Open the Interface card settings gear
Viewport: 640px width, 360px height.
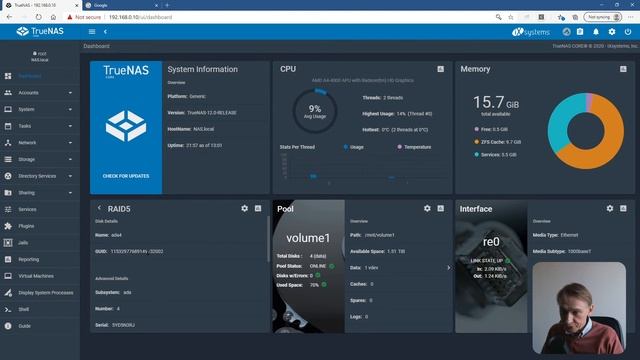[x=609, y=208]
